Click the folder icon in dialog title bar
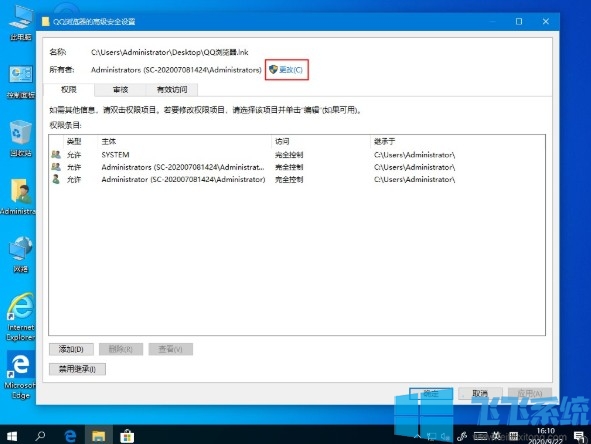This screenshot has width=591, height=444. 46,21
